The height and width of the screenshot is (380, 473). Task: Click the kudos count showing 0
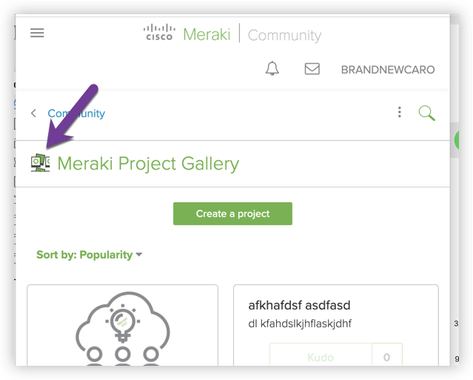point(387,357)
